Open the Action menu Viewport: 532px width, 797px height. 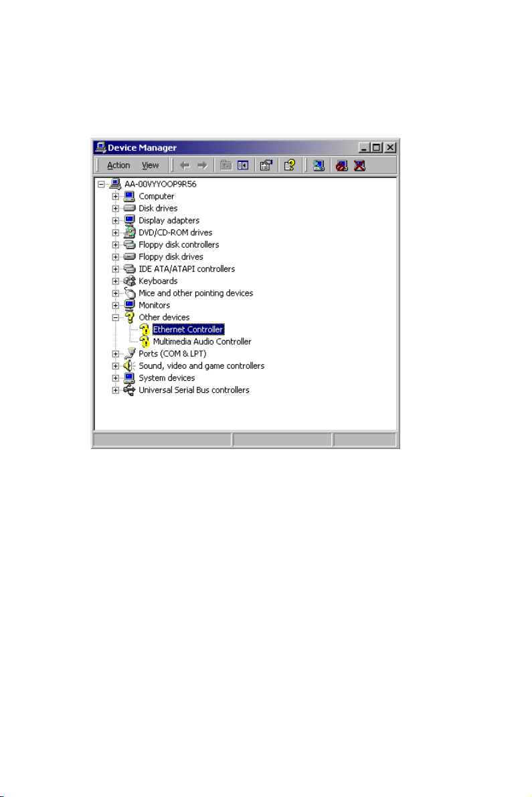(118, 165)
